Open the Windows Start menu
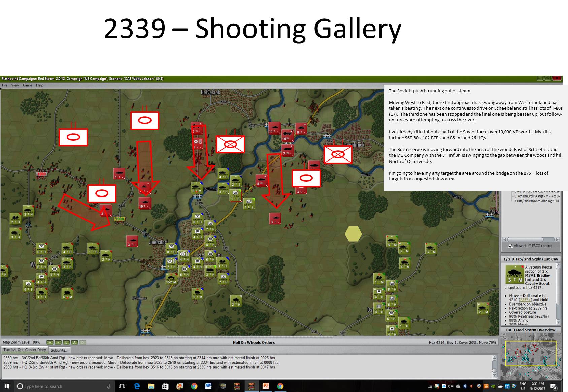This screenshot has height=392, width=568. 7,386
